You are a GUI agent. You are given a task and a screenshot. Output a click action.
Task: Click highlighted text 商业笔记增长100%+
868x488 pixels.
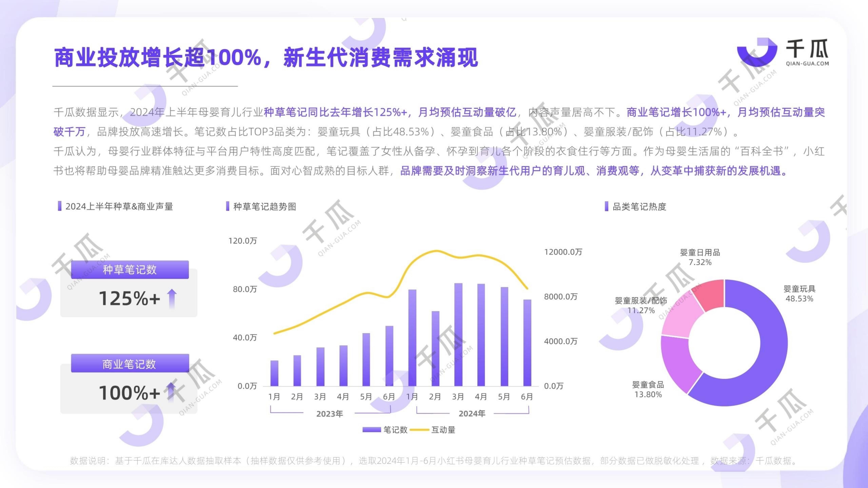click(676, 112)
